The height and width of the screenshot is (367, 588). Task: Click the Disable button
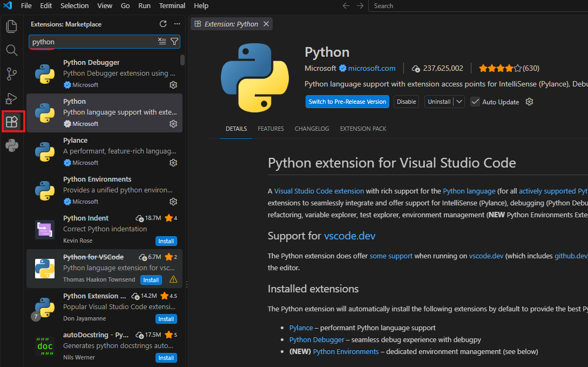coord(406,102)
